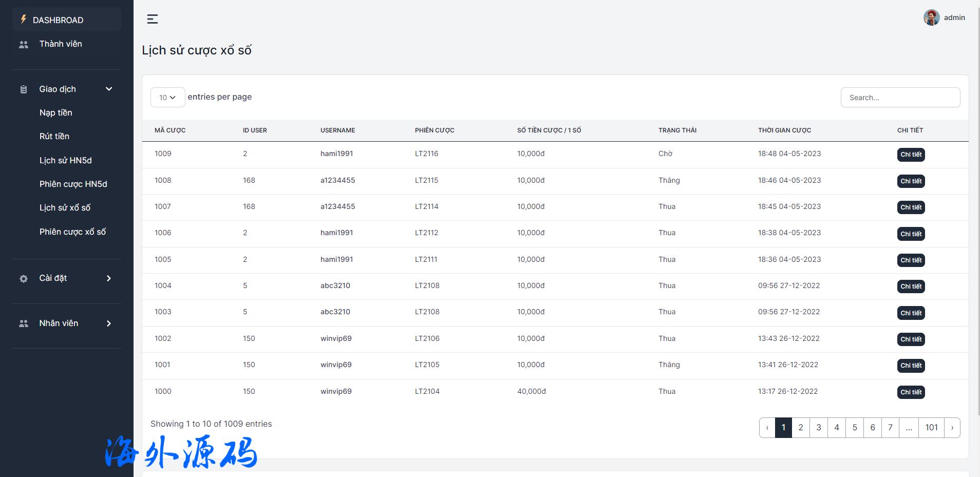This screenshot has height=477, width=980.
Task: Click the Search input field
Action: tap(900, 98)
